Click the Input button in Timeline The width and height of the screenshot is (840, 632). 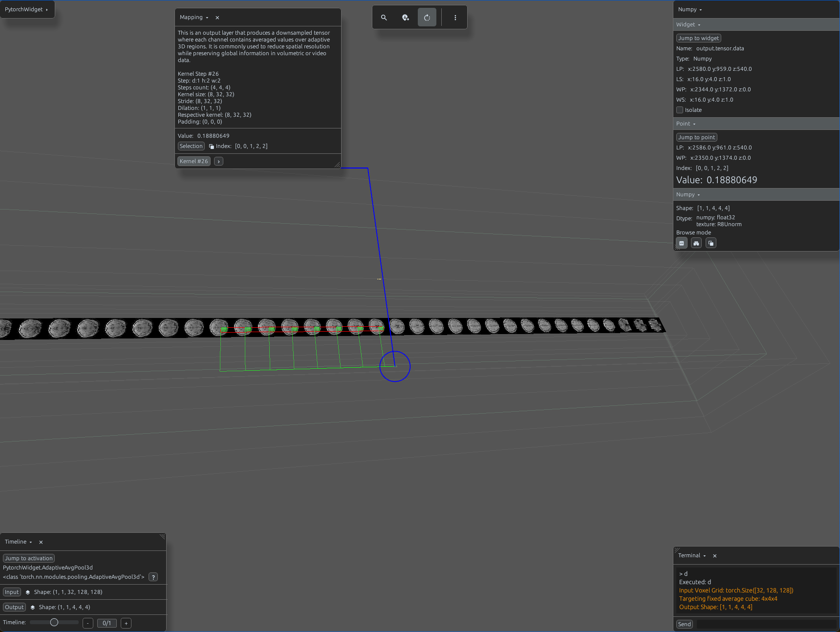tap(12, 592)
